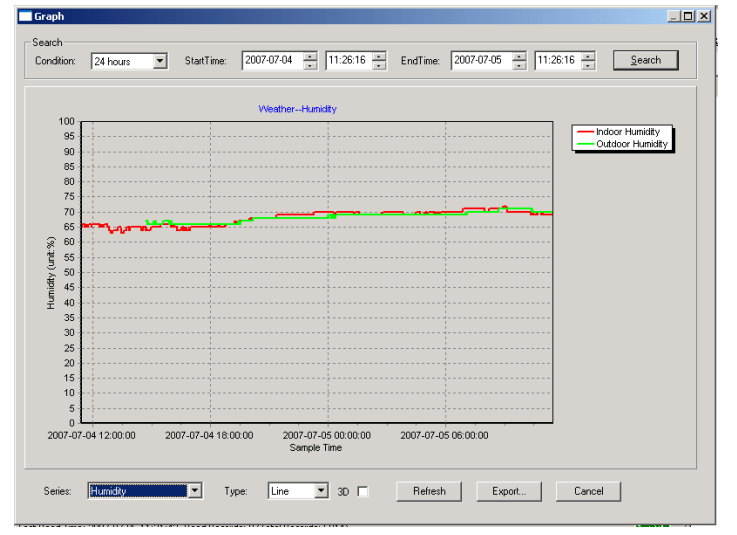This screenshot has height=535, width=737.
Task: Decrease EndTime date with down spinner arrow
Action: click(519, 65)
